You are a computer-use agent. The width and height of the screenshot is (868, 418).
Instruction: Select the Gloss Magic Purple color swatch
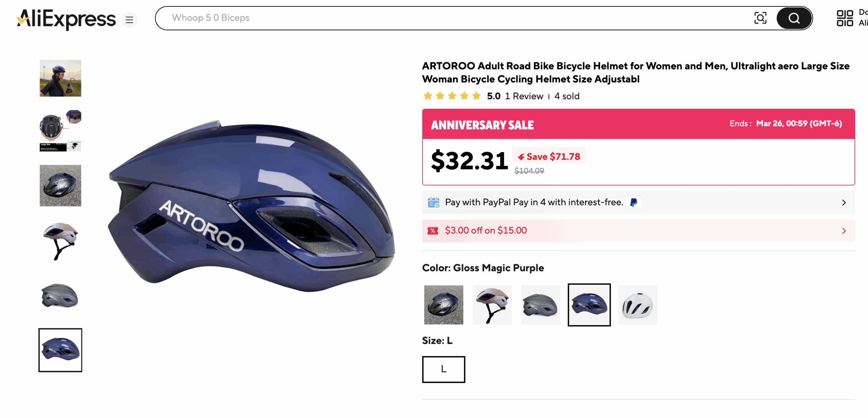click(x=589, y=305)
